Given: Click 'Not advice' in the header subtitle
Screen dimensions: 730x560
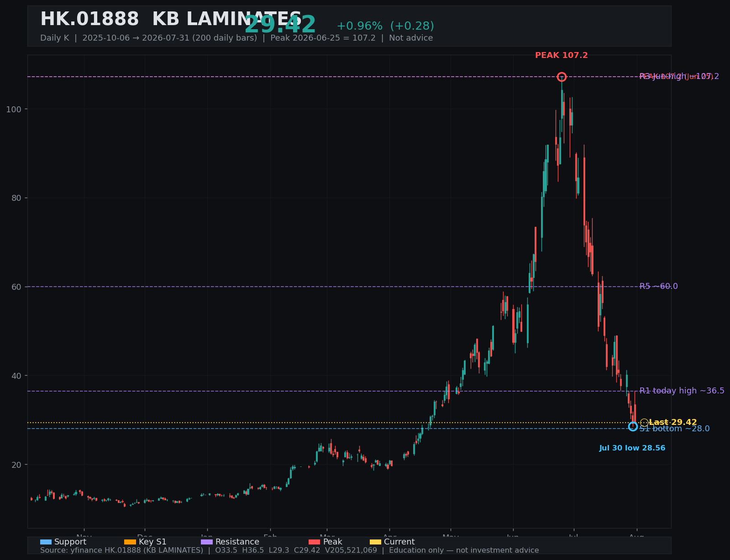Looking at the screenshot, I should point(411,38).
